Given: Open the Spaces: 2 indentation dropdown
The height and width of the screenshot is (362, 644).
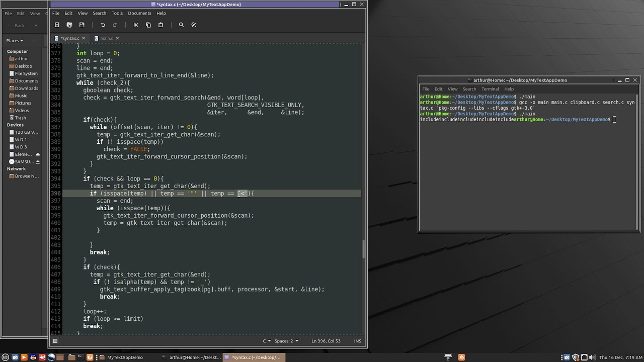Looking at the screenshot, I should (286, 341).
